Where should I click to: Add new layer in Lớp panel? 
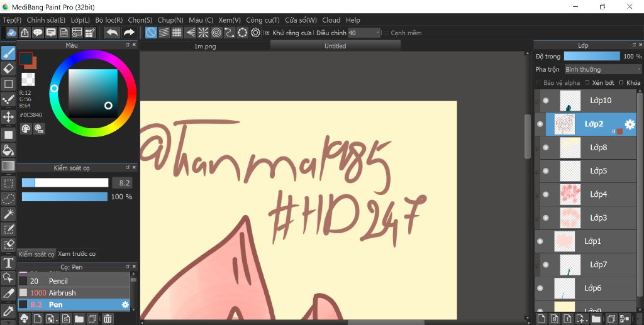pyautogui.click(x=541, y=319)
